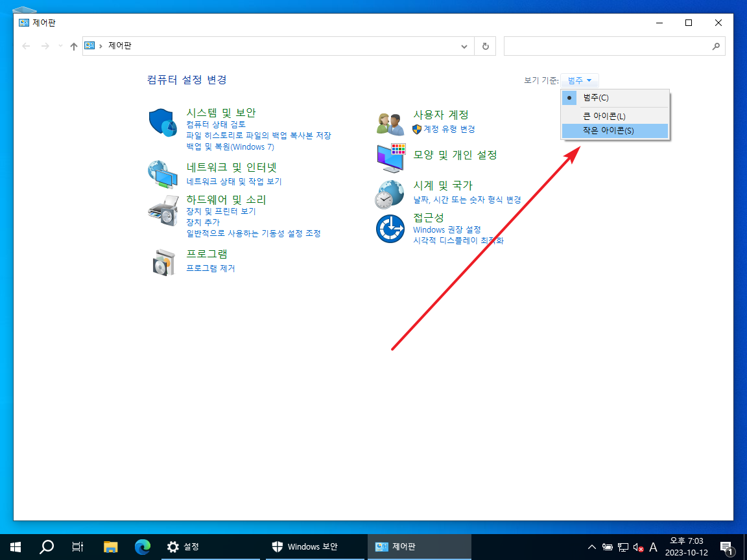Viewport: 747px width, 560px height.
Task: Expand the address bar history dropdown
Action: [x=464, y=46]
